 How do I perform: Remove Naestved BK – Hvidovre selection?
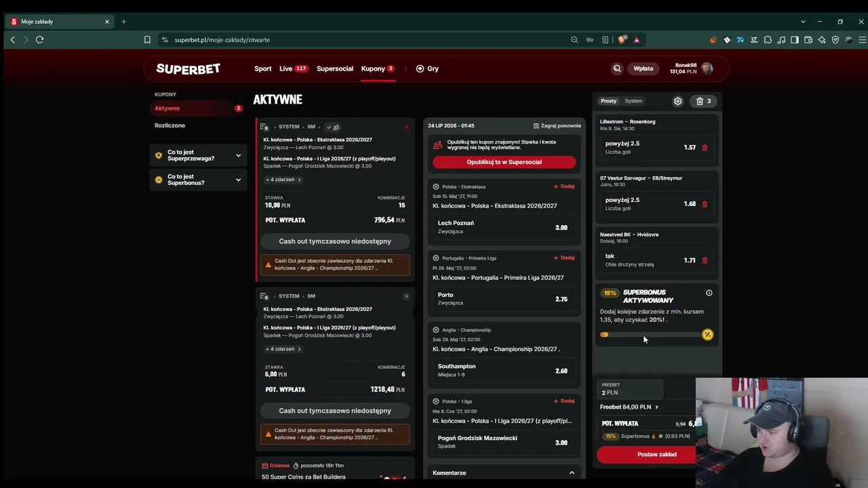[705, 260]
